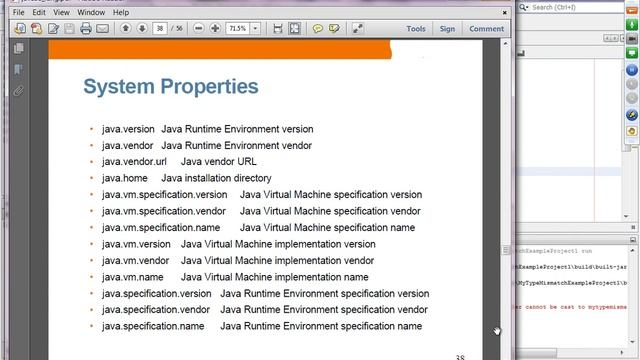This screenshot has width=640, height=360.
Task: Open the Sign pane
Action: coord(447,29)
